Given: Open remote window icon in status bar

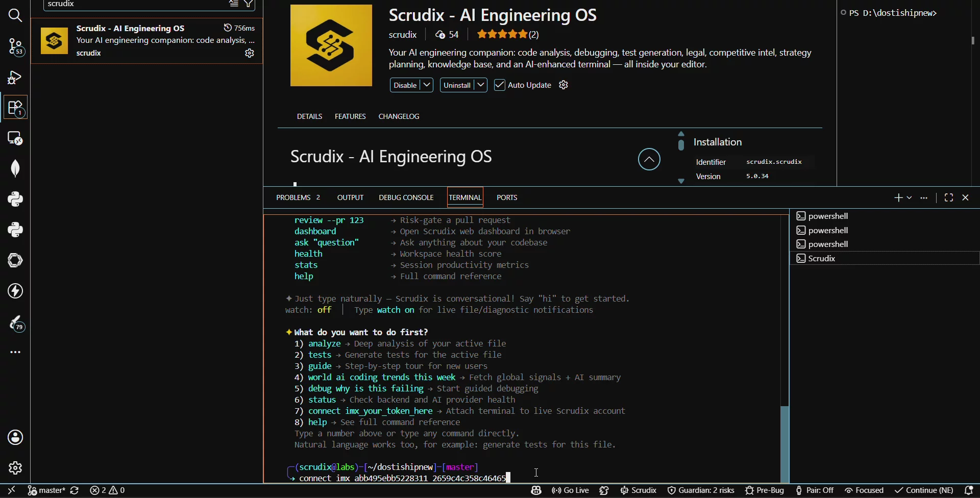Looking at the screenshot, I should (x=11, y=490).
